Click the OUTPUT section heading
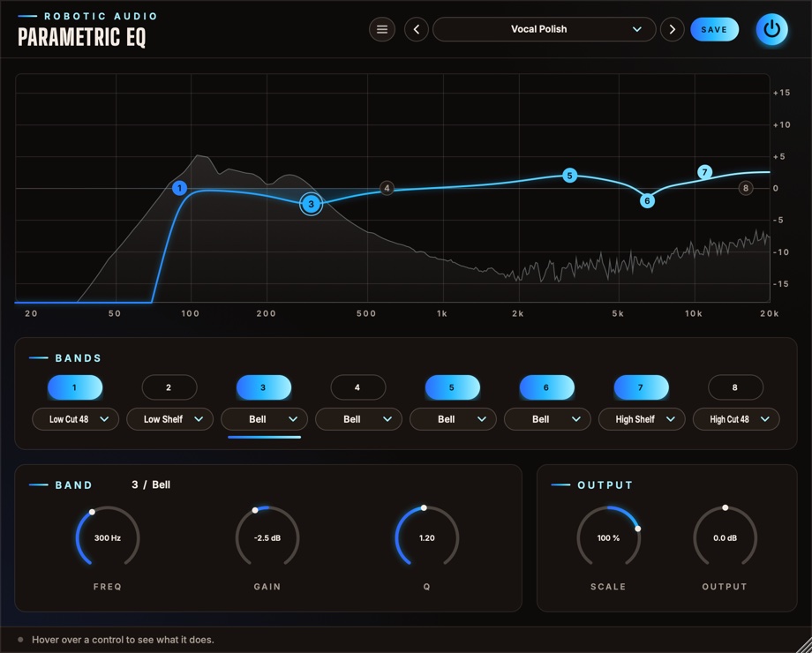The image size is (812, 653). tap(605, 484)
